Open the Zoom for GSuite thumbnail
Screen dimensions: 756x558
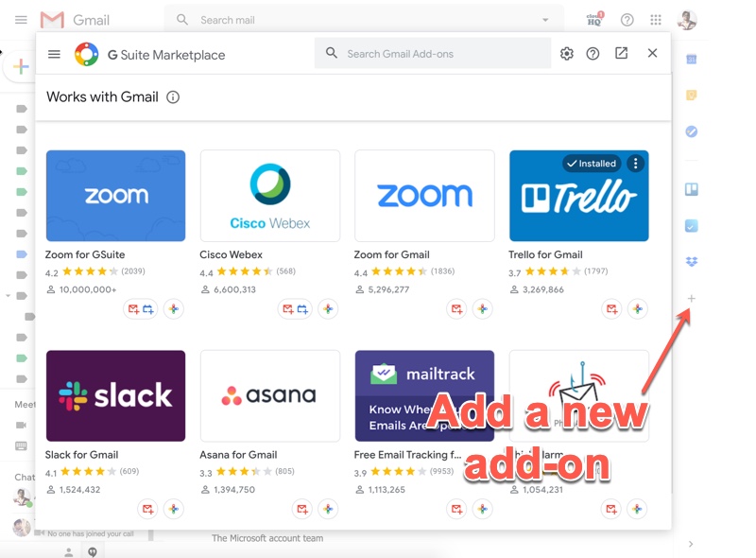click(x=115, y=196)
